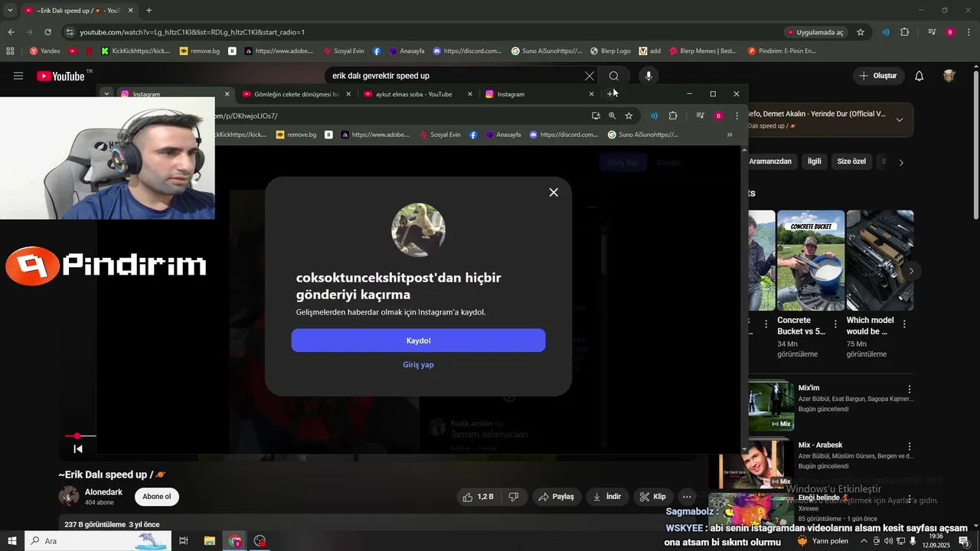
Task: Open extensions puzzle icon in rear Chrome
Action: 904,32
